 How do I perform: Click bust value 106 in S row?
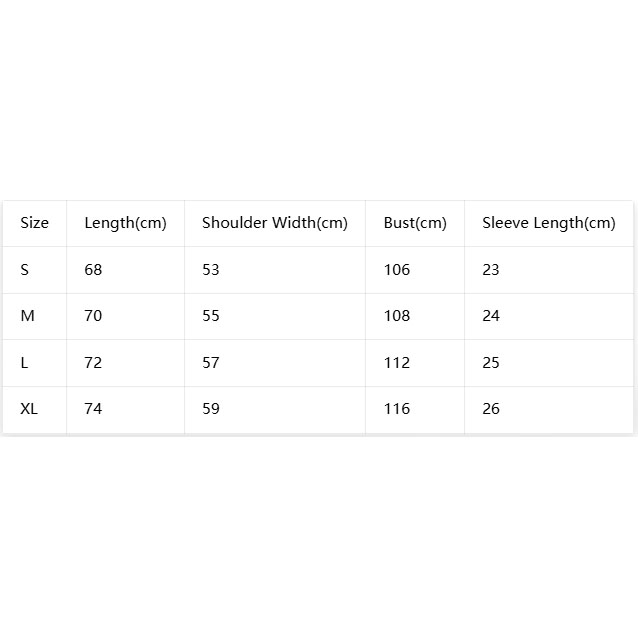(397, 269)
